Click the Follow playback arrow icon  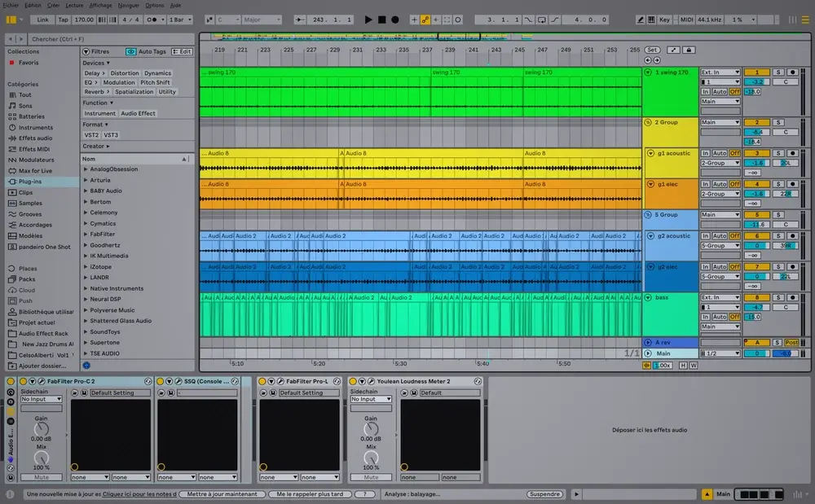(x=300, y=20)
